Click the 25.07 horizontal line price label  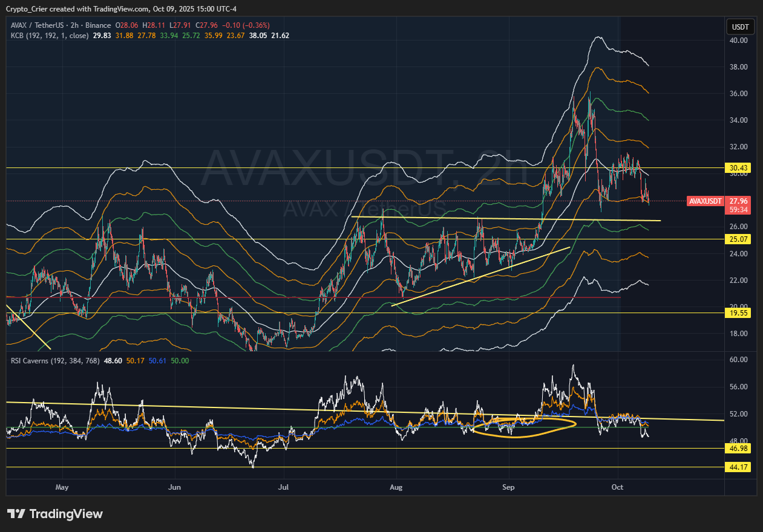click(739, 239)
